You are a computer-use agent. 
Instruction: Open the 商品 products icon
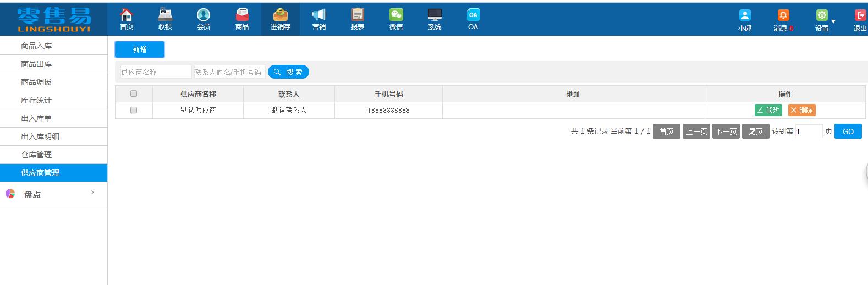242,15
